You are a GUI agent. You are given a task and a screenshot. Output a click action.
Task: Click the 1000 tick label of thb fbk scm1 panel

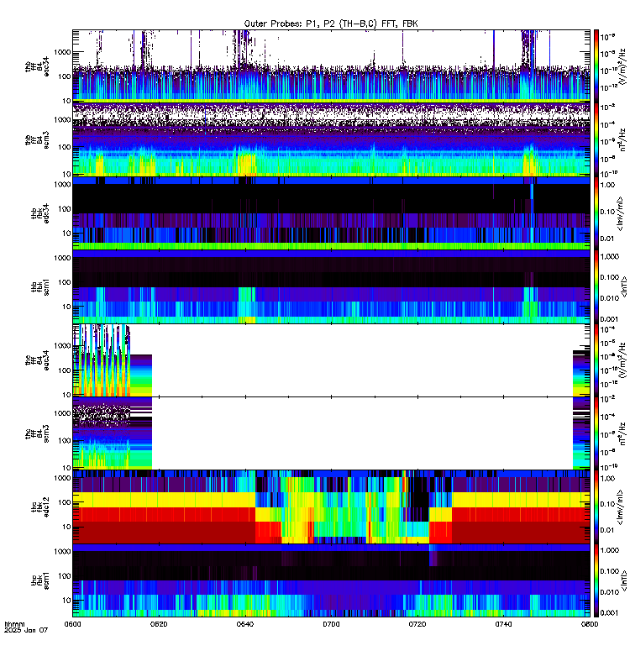[62, 258]
